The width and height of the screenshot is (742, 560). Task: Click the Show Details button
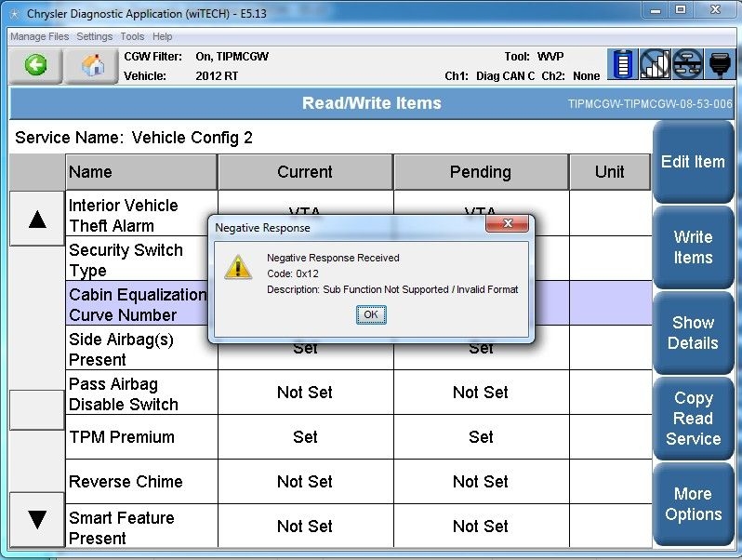pyautogui.click(x=693, y=333)
